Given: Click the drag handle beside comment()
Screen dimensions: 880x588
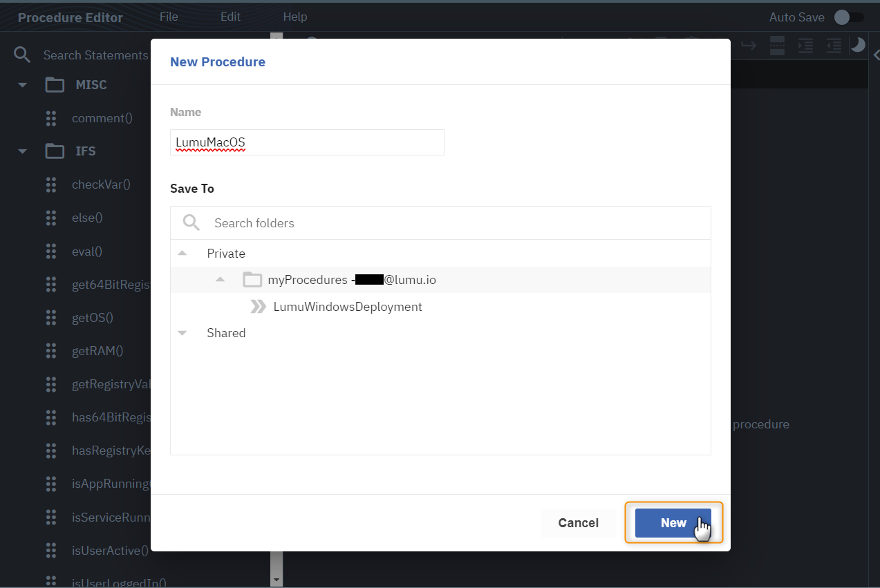Looking at the screenshot, I should coord(50,118).
